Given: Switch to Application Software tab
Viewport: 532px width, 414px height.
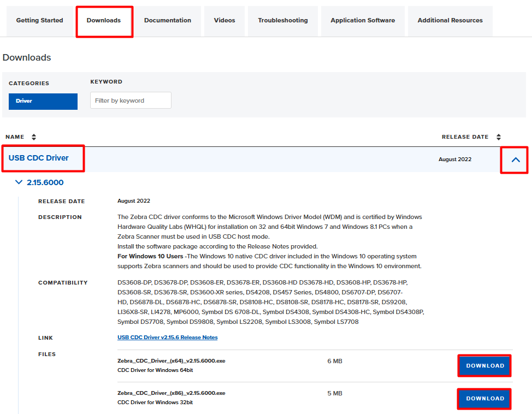Looking at the screenshot, I should point(363,21).
